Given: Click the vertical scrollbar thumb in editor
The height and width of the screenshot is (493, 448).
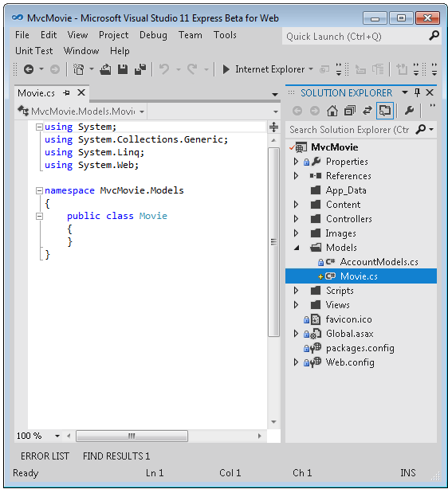Looking at the screenshot, I should 273,242.
